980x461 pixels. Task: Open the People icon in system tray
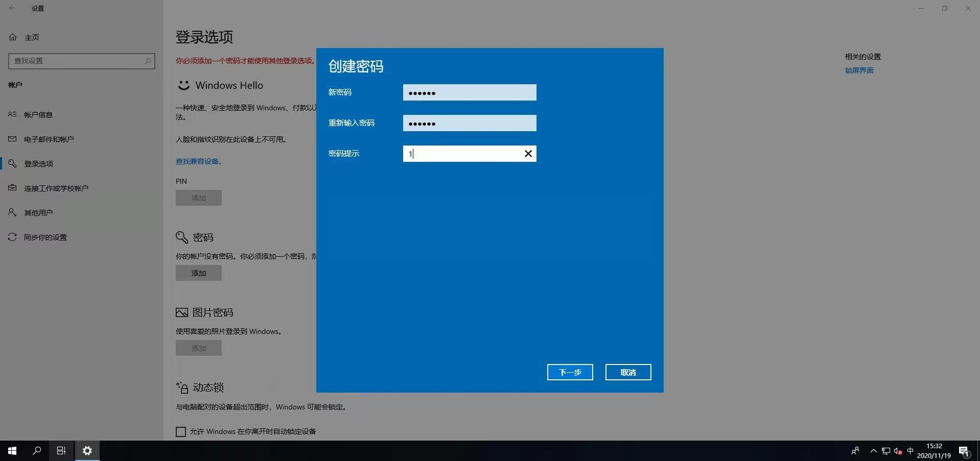pyautogui.click(x=855, y=451)
